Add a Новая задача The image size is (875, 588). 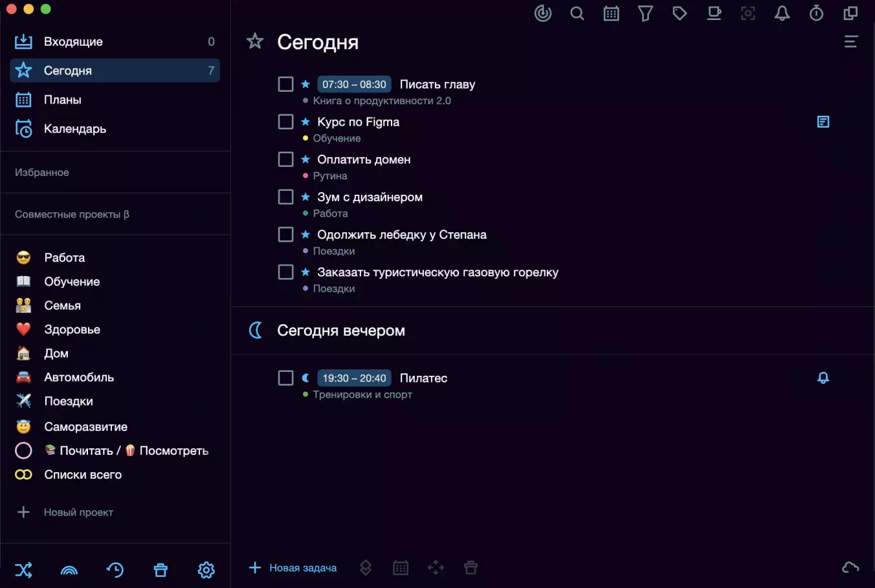(293, 567)
